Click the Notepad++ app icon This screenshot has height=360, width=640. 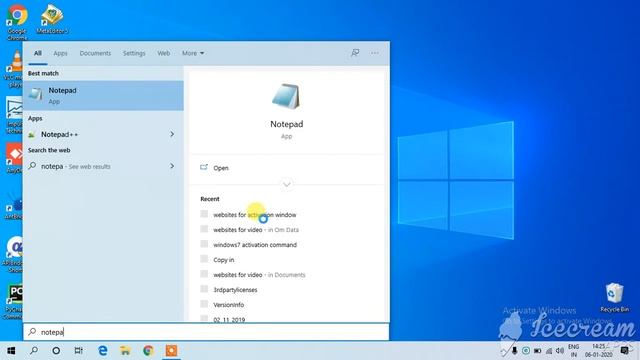point(32,135)
